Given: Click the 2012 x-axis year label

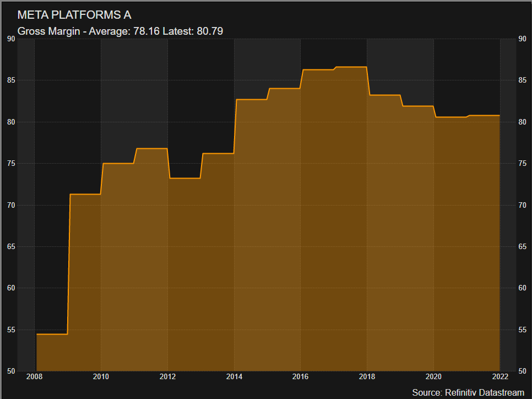Looking at the screenshot, I should coord(167,376).
